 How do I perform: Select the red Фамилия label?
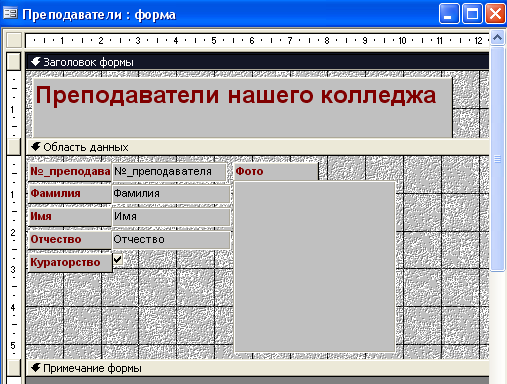[70, 194]
